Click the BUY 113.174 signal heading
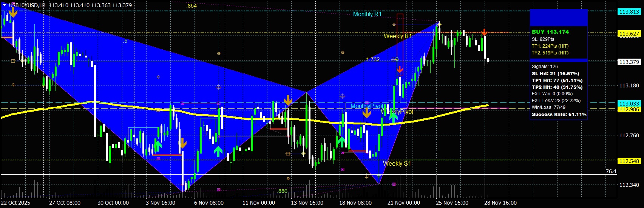 [550, 32]
